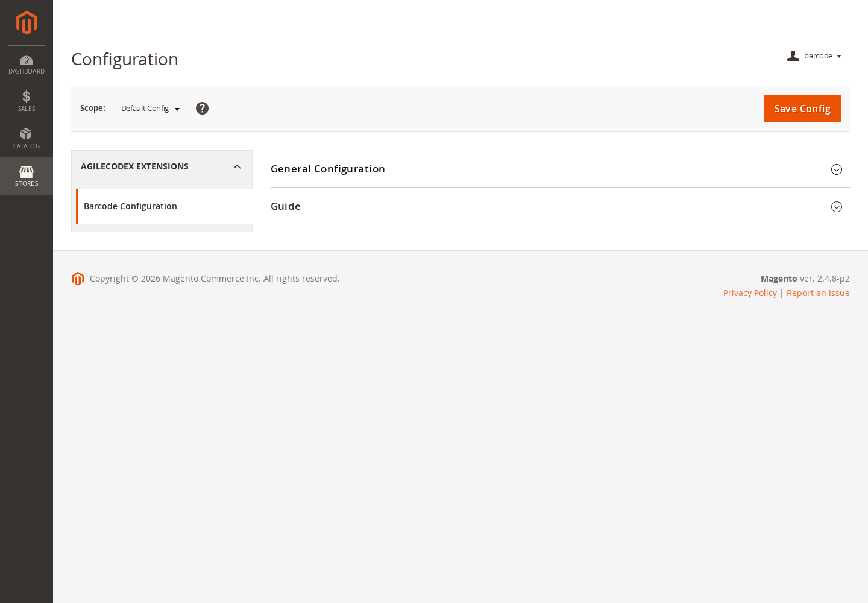Screen dimensions: 868x603
Task: Click the small Magento logo in the footer
Action: 78,279
